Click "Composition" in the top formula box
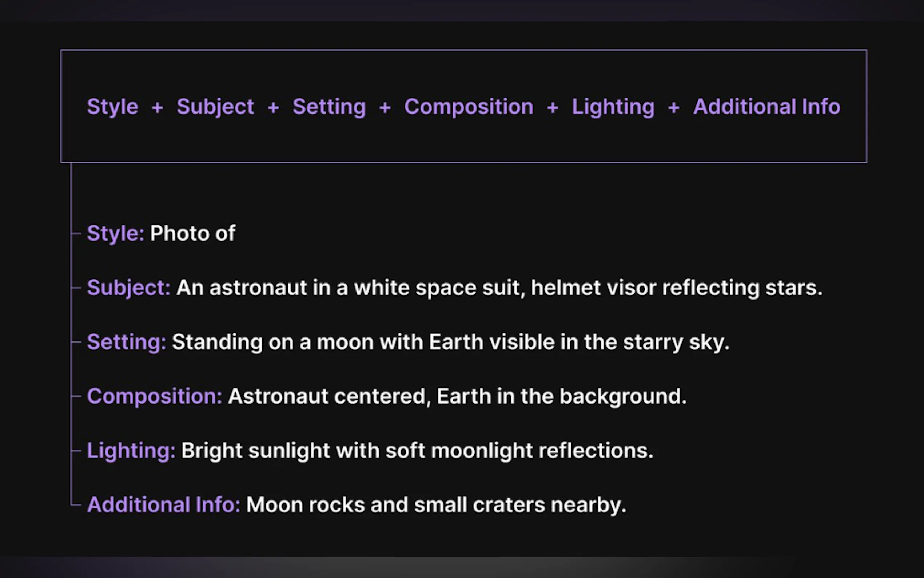The height and width of the screenshot is (578, 924). coord(469,107)
